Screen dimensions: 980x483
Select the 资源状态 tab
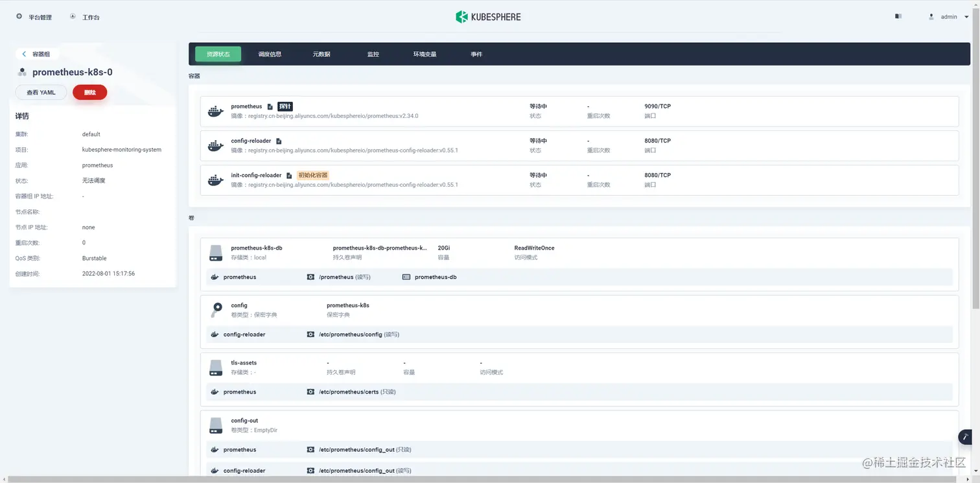tap(218, 54)
